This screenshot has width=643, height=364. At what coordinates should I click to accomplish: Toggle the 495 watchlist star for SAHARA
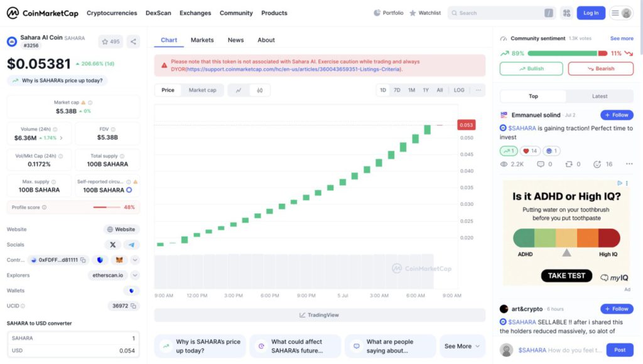111,41
